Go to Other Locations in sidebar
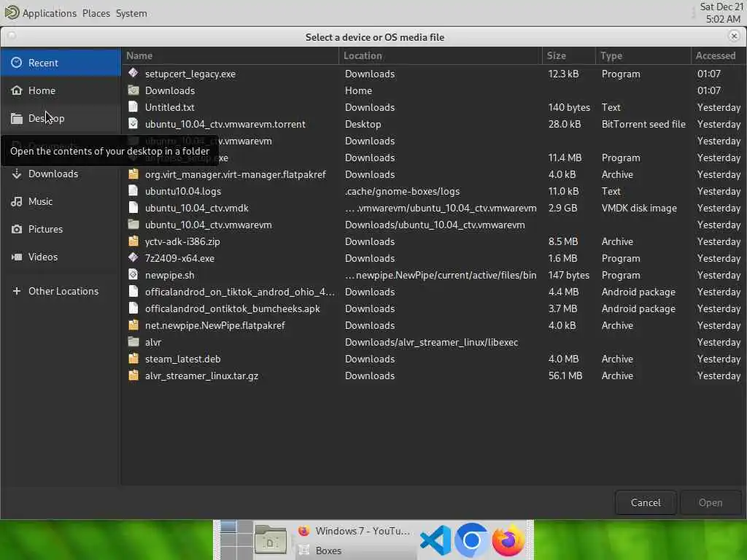The height and width of the screenshot is (560, 747). (x=61, y=291)
